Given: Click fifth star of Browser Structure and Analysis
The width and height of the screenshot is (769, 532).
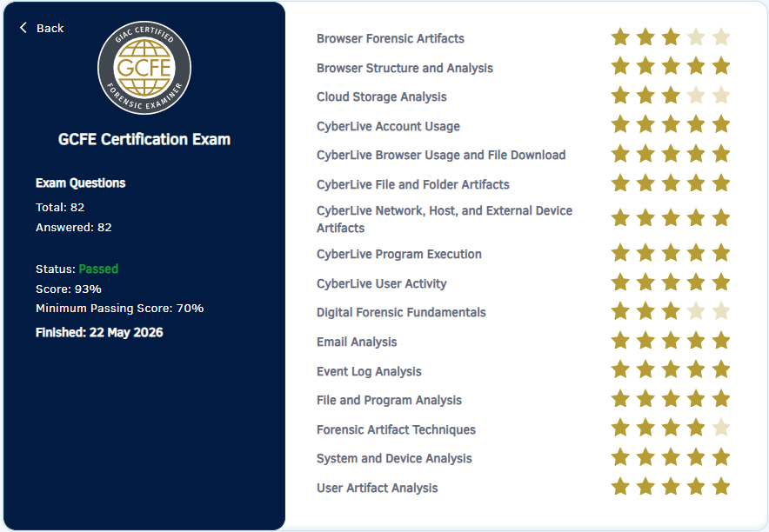Looking at the screenshot, I should (x=721, y=66).
